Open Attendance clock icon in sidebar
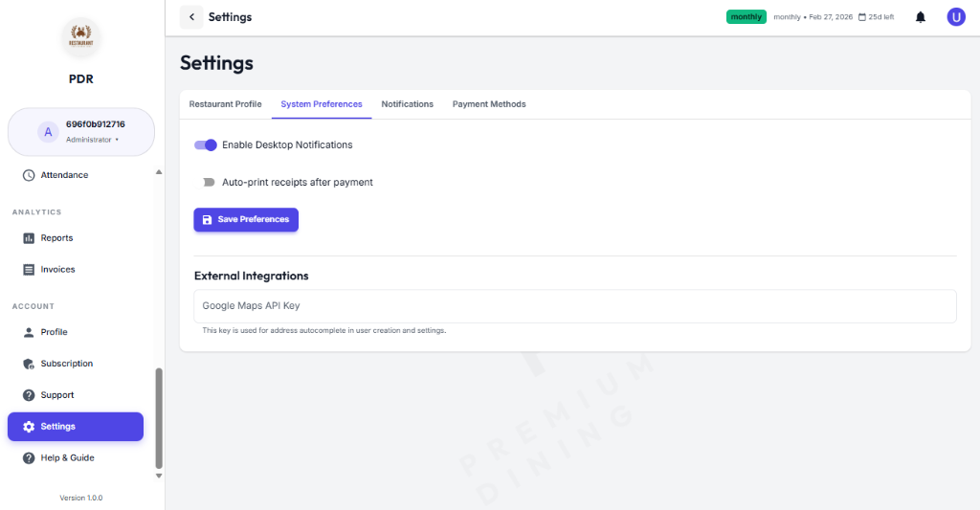The image size is (980, 510). click(x=29, y=175)
